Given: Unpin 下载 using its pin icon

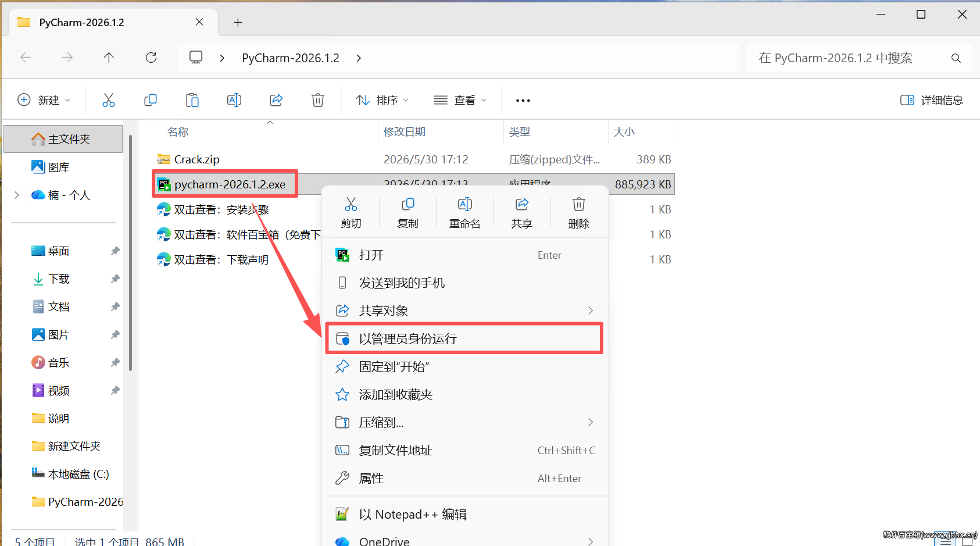Looking at the screenshot, I should point(115,279).
